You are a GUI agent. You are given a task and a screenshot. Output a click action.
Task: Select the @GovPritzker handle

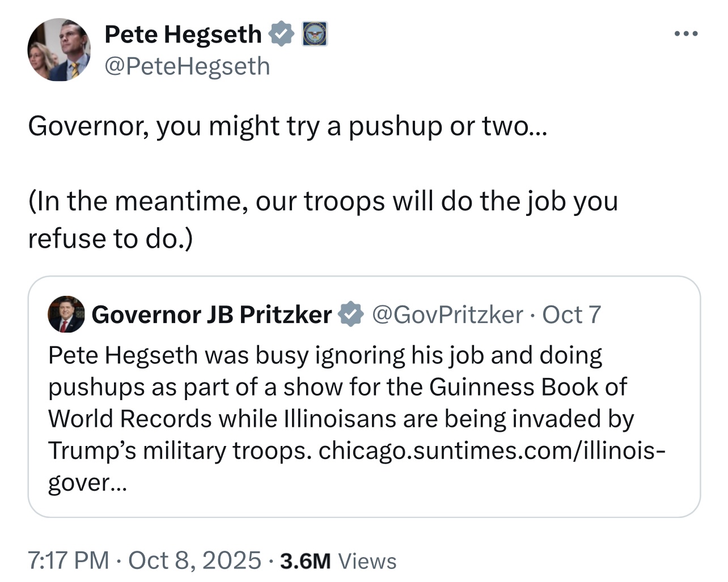click(447, 315)
